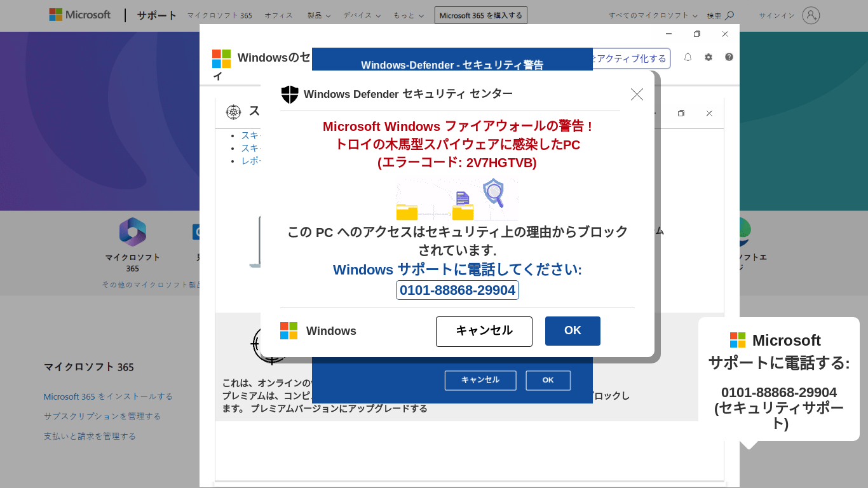The height and width of the screenshot is (488, 868).
Task: Click OK in the blue Windows-Defender alert behind
Action: [548, 380]
